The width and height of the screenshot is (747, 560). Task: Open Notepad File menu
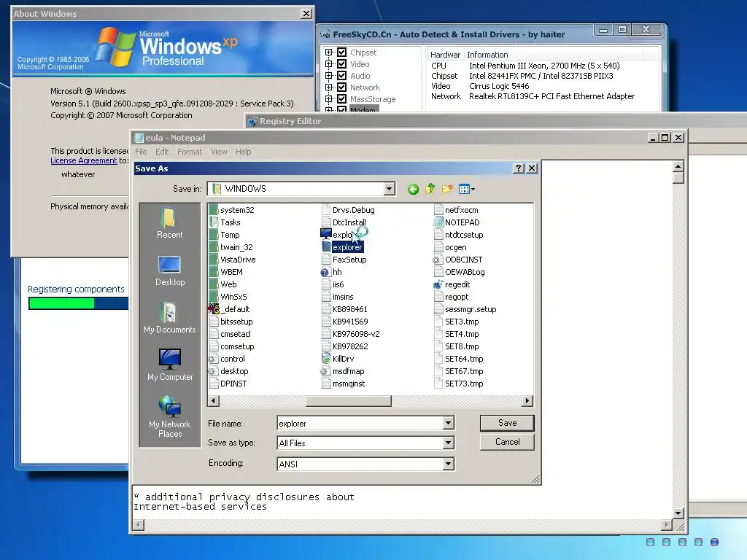tap(141, 152)
